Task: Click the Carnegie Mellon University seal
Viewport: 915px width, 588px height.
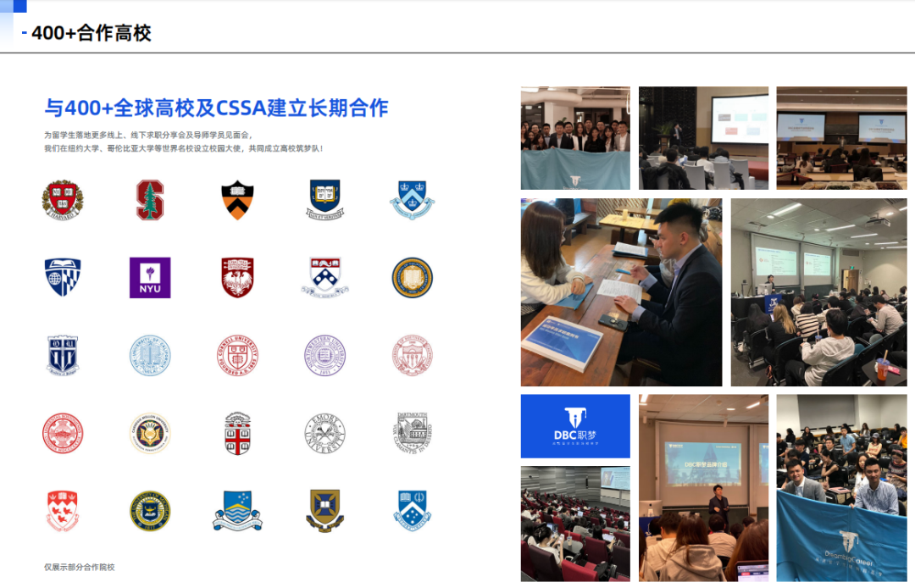Action: [150, 434]
